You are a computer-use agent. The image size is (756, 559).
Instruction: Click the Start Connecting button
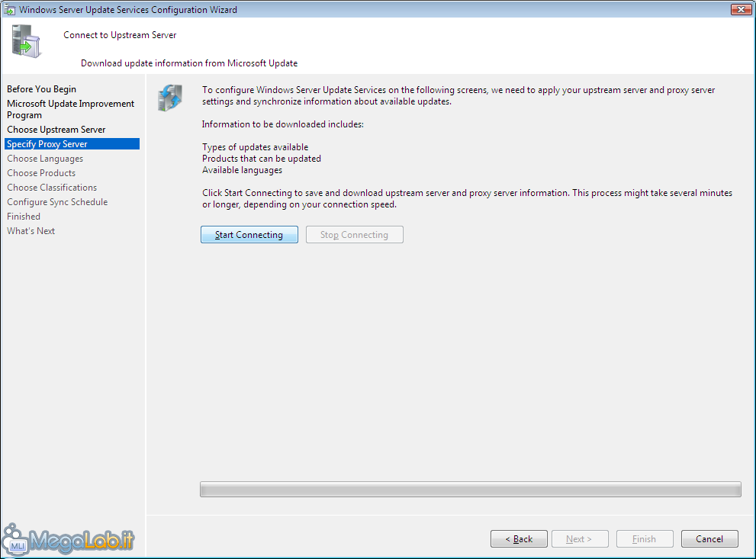pyautogui.click(x=249, y=235)
